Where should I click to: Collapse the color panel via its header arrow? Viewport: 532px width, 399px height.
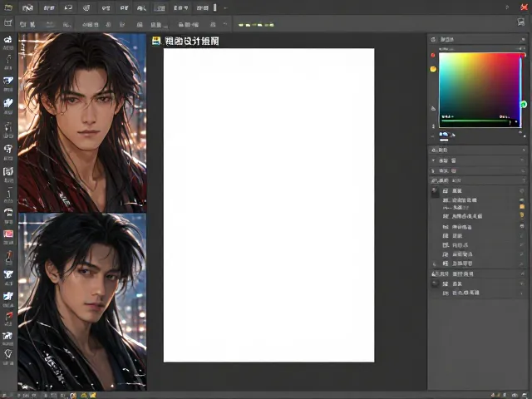coord(523,40)
